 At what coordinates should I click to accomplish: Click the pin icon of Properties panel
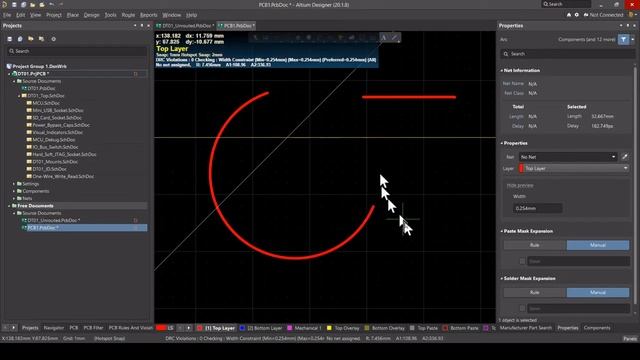(628, 26)
